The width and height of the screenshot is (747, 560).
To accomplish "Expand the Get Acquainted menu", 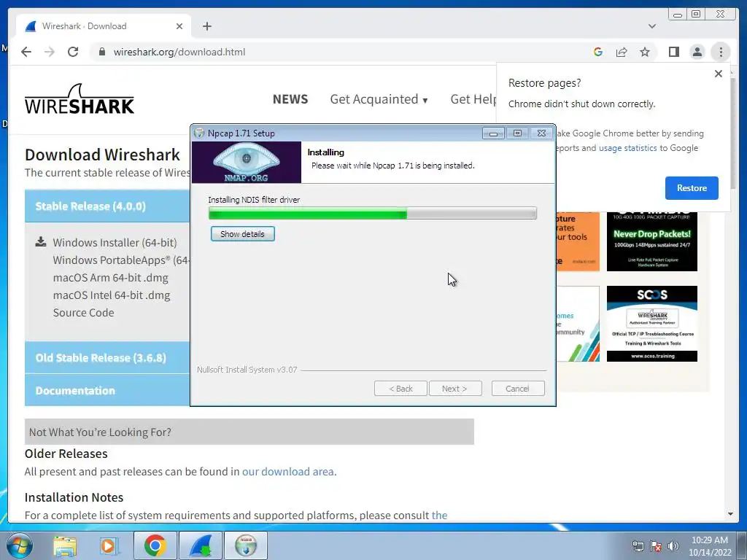I will [379, 99].
